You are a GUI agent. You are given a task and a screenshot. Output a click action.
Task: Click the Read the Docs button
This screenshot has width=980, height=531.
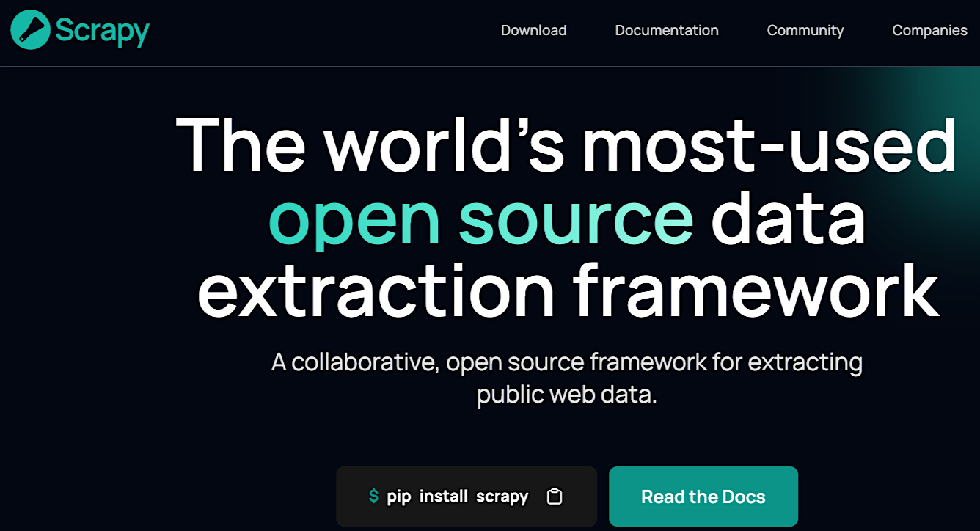pos(703,497)
